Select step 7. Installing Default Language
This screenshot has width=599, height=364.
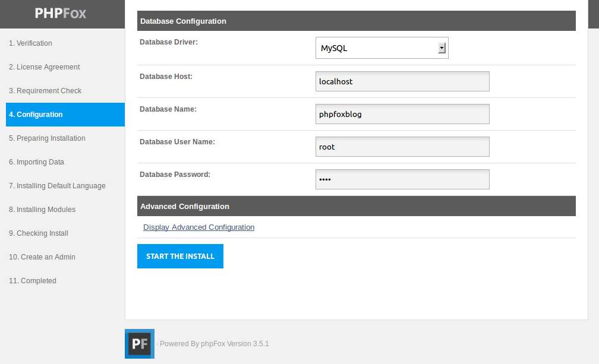pyautogui.click(x=57, y=186)
